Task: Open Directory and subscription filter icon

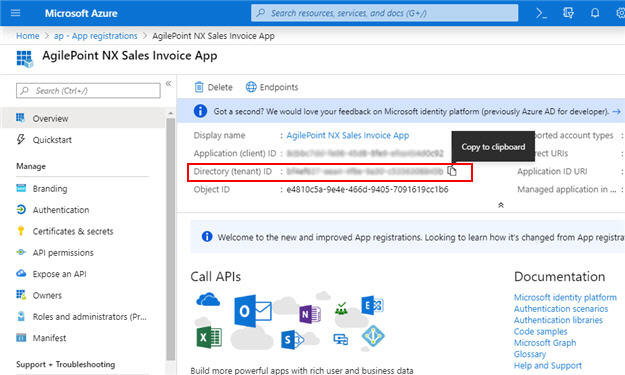Action: 568,13
